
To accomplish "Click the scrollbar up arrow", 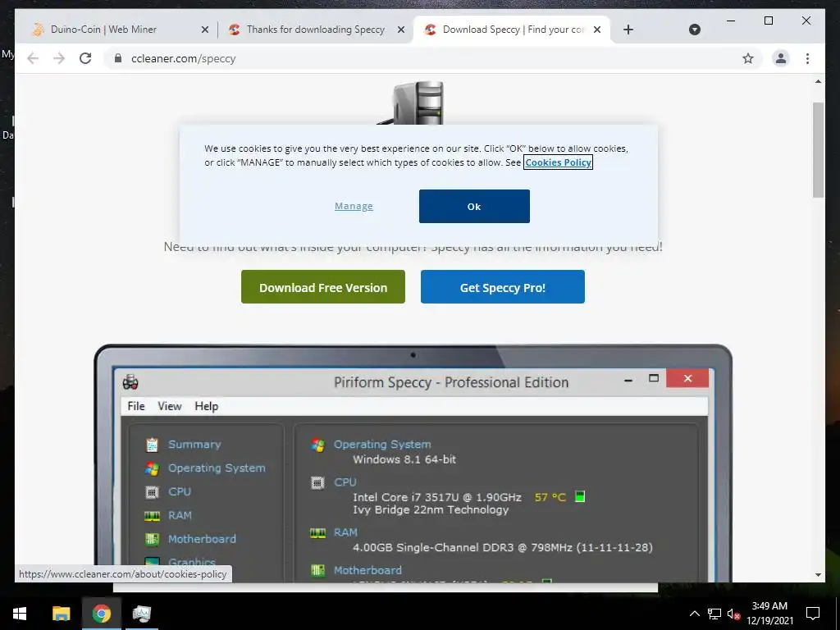I will (818, 81).
